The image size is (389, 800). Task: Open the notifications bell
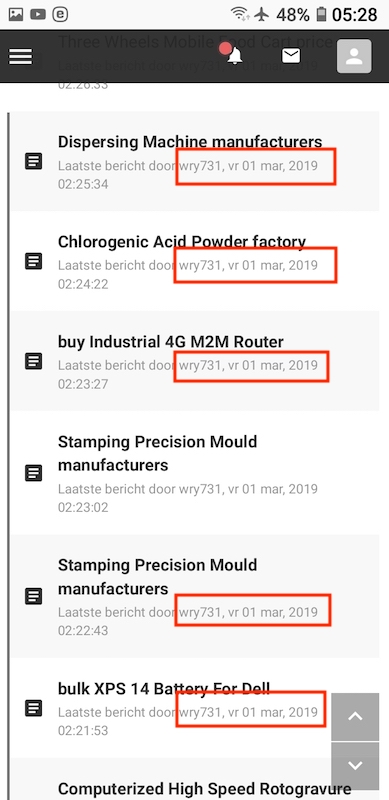[234, 55]
